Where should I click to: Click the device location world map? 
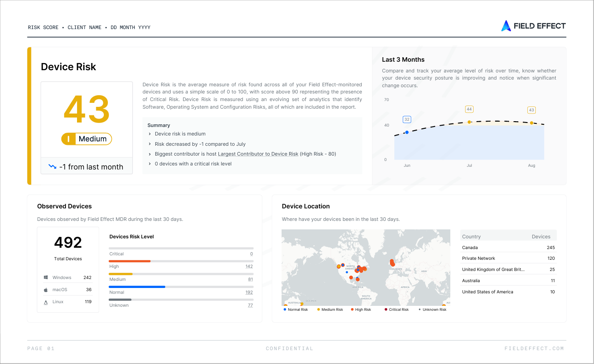[x=366, y=267]
